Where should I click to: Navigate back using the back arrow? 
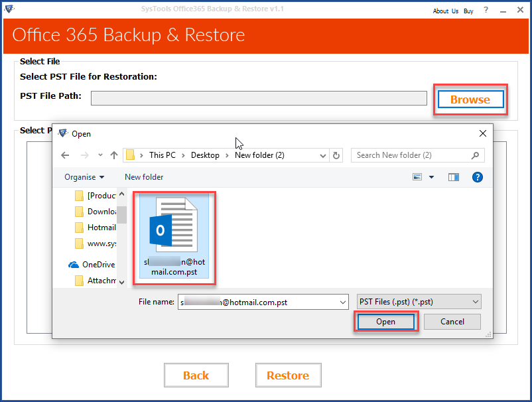64,155
